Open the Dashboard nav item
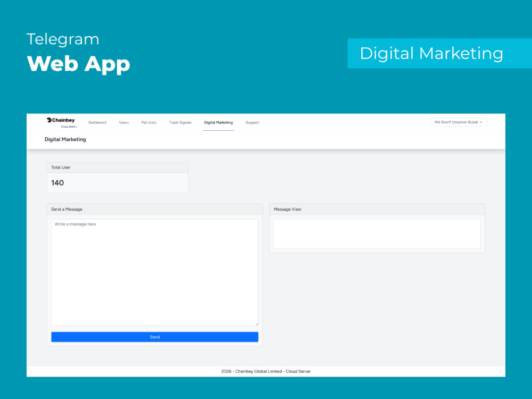532x399 pixels. [97, 122]
